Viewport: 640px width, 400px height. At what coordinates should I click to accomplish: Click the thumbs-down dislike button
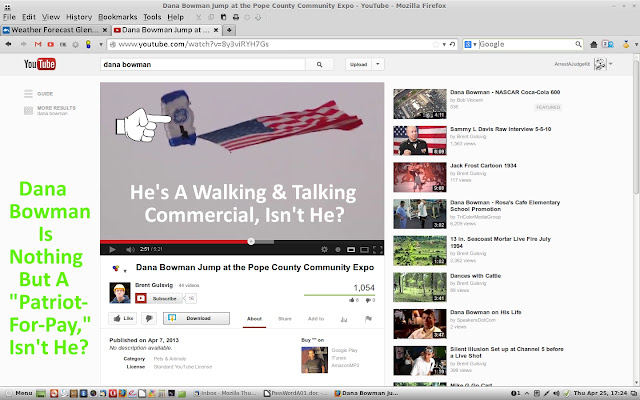pos(149,318)
